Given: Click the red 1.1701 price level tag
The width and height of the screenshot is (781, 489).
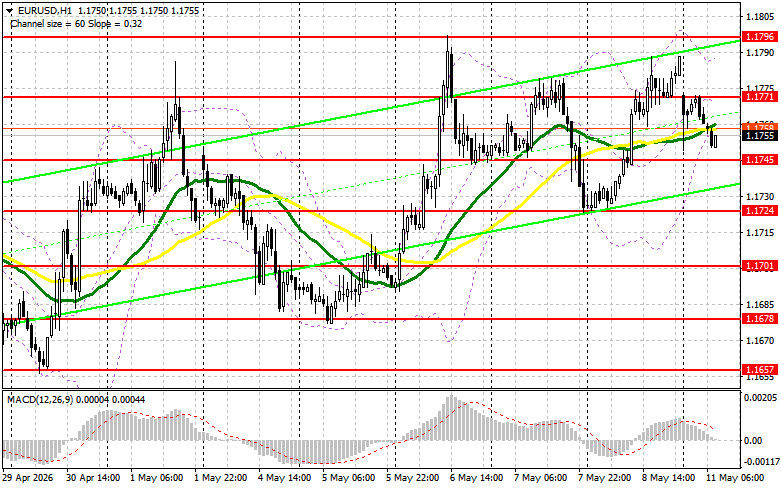Looking at the screenshot, I should [x=761, y=266].
